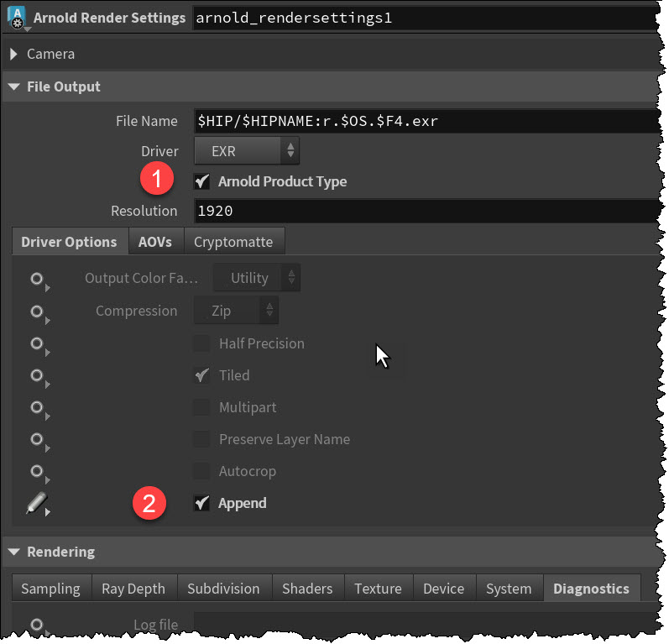
Task: Switch to the AOVs tab
Action: [x=155, y=242]
